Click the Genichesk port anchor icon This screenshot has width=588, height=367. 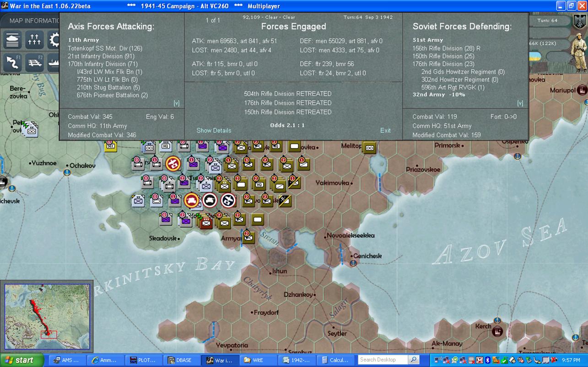[353, 264]
